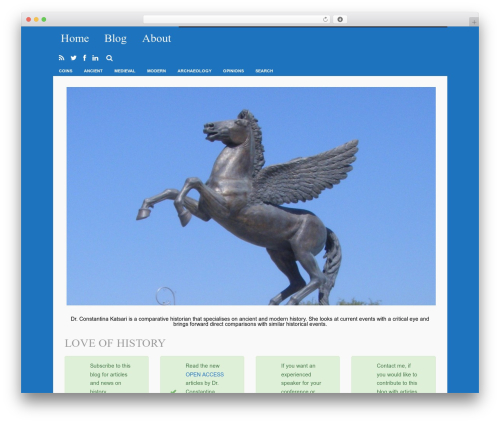Reload the page with the refresh icon
The height and width of the screenshot is (423, 500).
[325, 19]
